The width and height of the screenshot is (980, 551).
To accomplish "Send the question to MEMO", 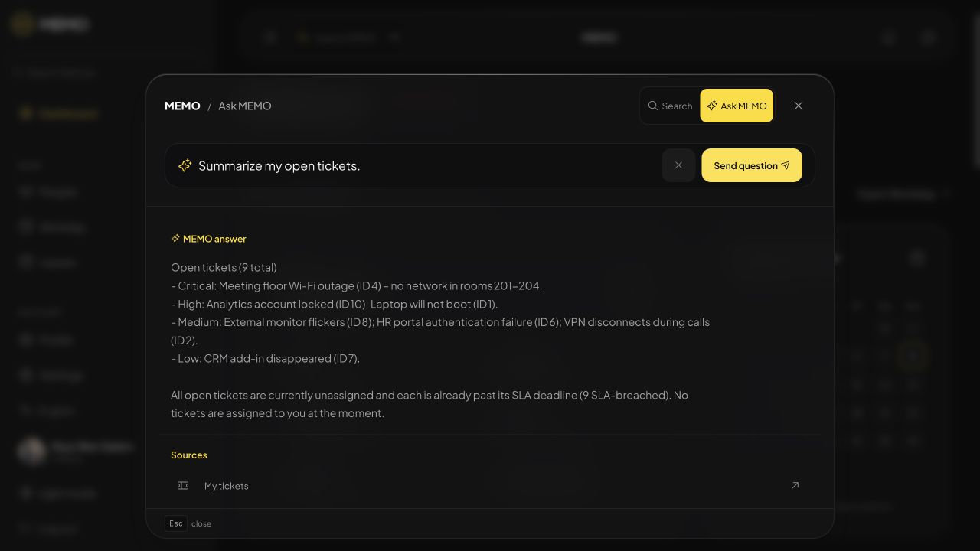I will point(752,165).
